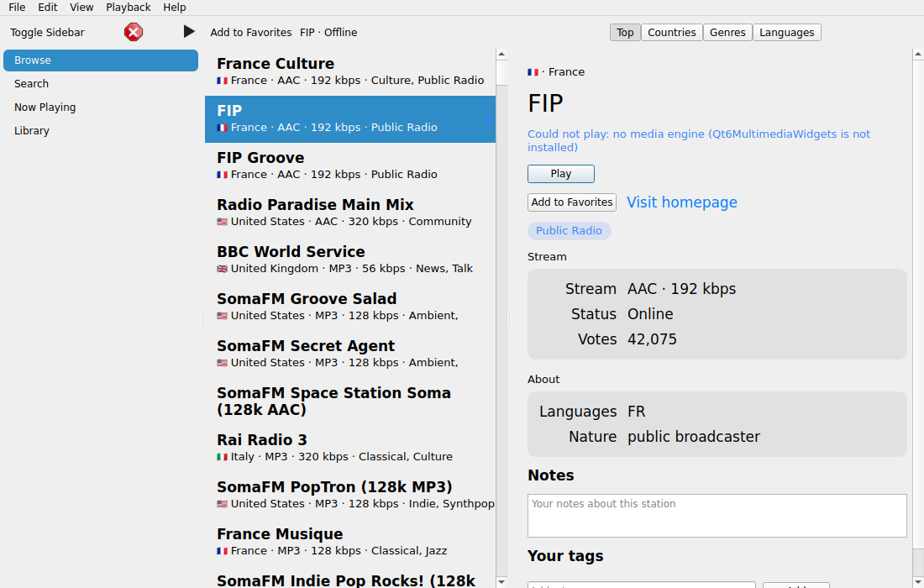Click the flag on SomaFM Secret Agent row
The height and width of the screenshot is (588, 924).
222,363
